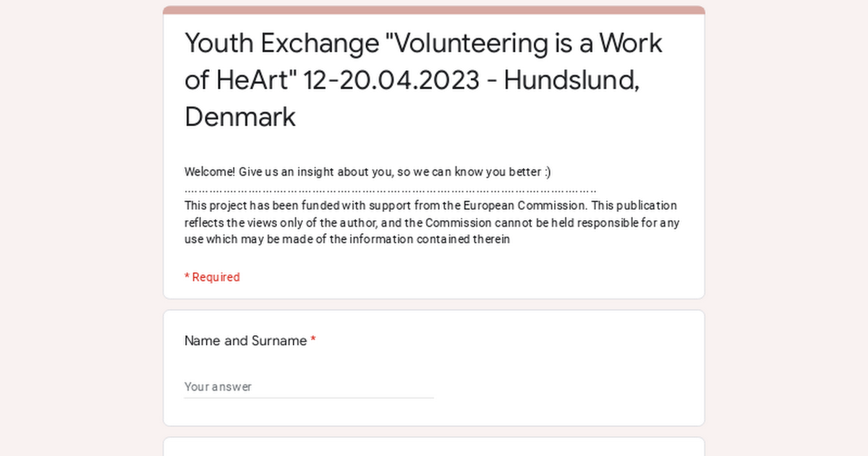Click the partially visible card at the bottom
Screen dimensions: 868x456
click(x=434, y=447)
